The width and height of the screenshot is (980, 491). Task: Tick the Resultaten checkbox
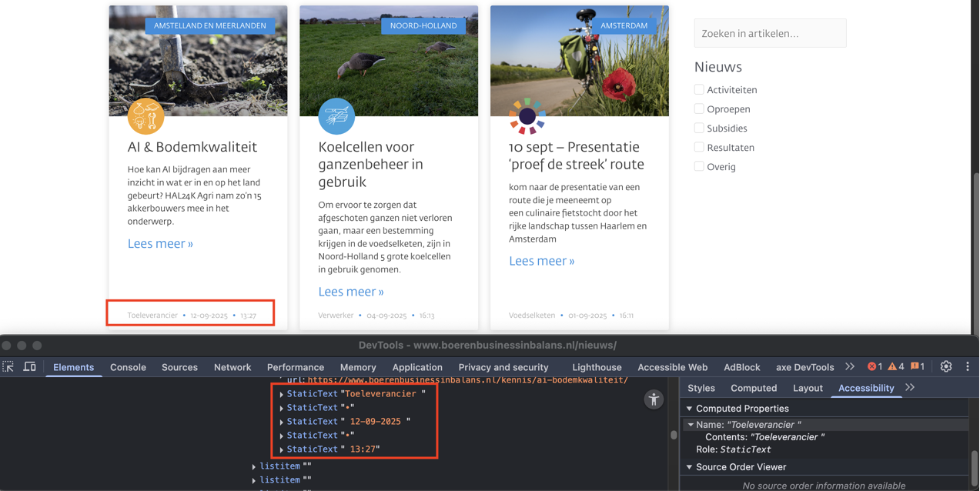(x=699, y=148)
